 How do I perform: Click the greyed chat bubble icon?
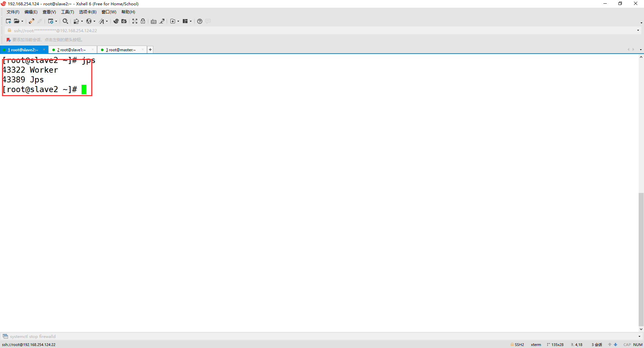(208, 21)
